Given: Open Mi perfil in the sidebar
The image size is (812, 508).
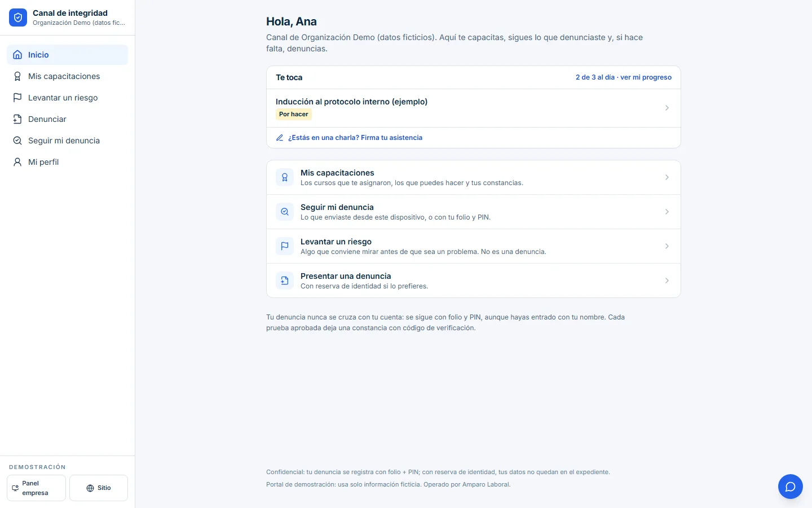Looking at the screenshot, I should [68, 162].
